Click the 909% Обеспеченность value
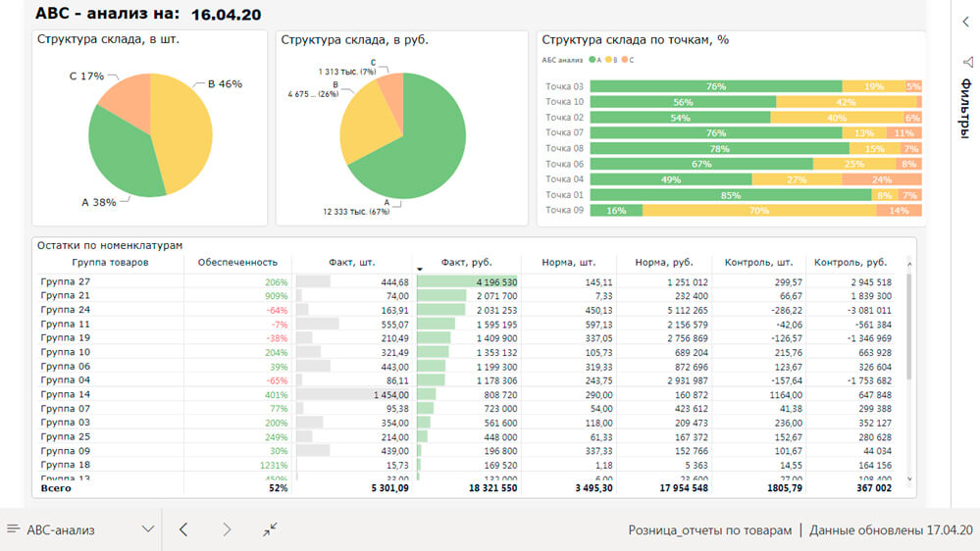Viewport: 980px width, 551px height. tap(277, 296)
